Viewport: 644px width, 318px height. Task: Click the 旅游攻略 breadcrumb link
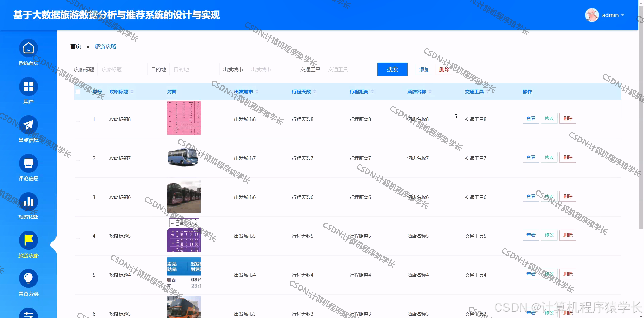click(x=105, y=46)
